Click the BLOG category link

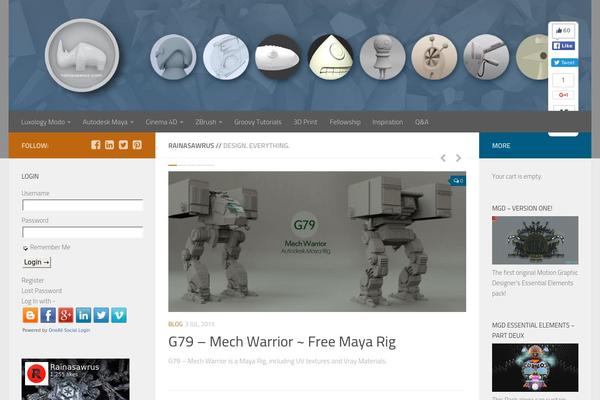click(x=175, y=324)
